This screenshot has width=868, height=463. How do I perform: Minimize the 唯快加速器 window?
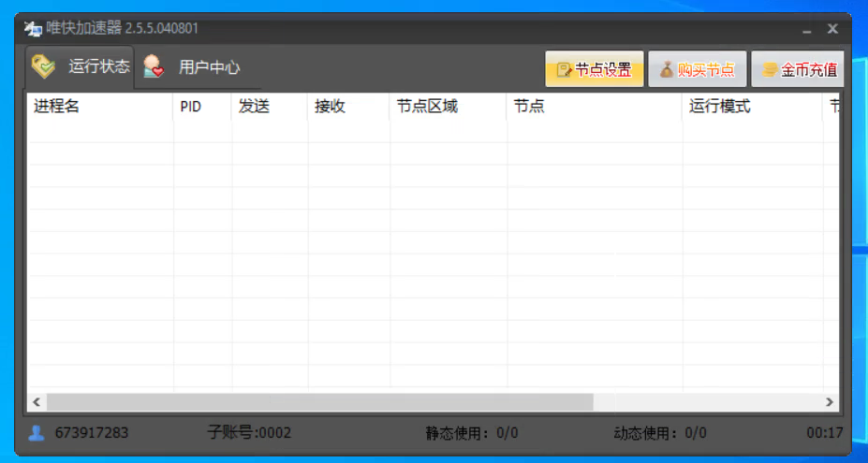pyautogui.click(x=807, y=30)
